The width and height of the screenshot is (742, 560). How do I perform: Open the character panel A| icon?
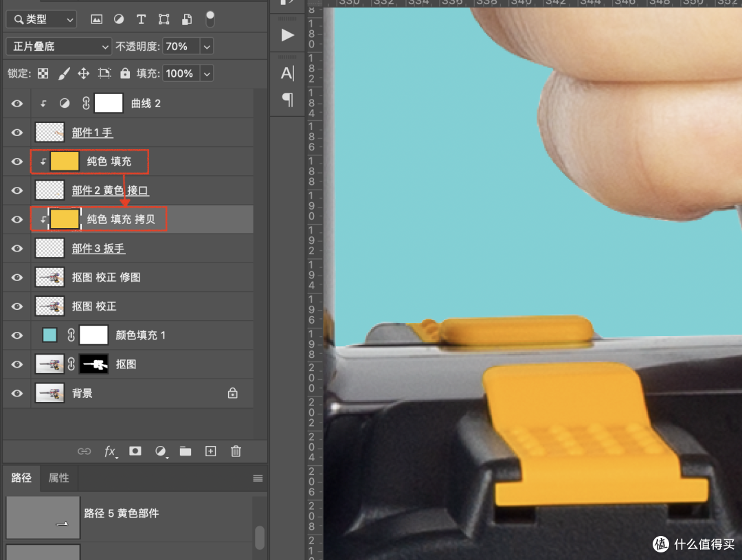click(x=287, y=73)
